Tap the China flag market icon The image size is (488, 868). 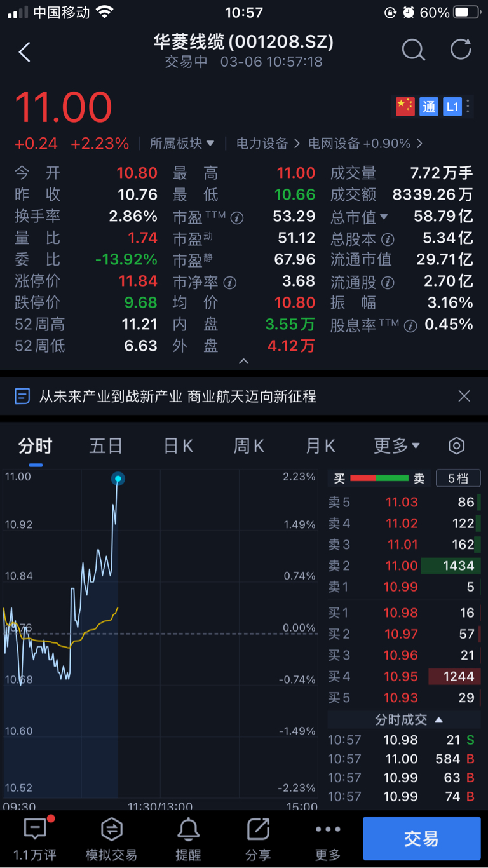pos(405,107)
